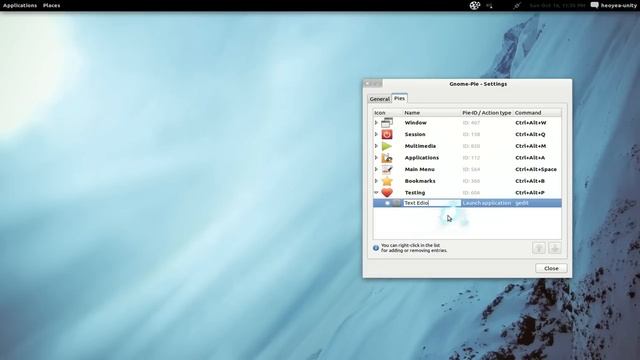Click the Command column header
This screenshot has width=640, height=360.
(537, 113)
